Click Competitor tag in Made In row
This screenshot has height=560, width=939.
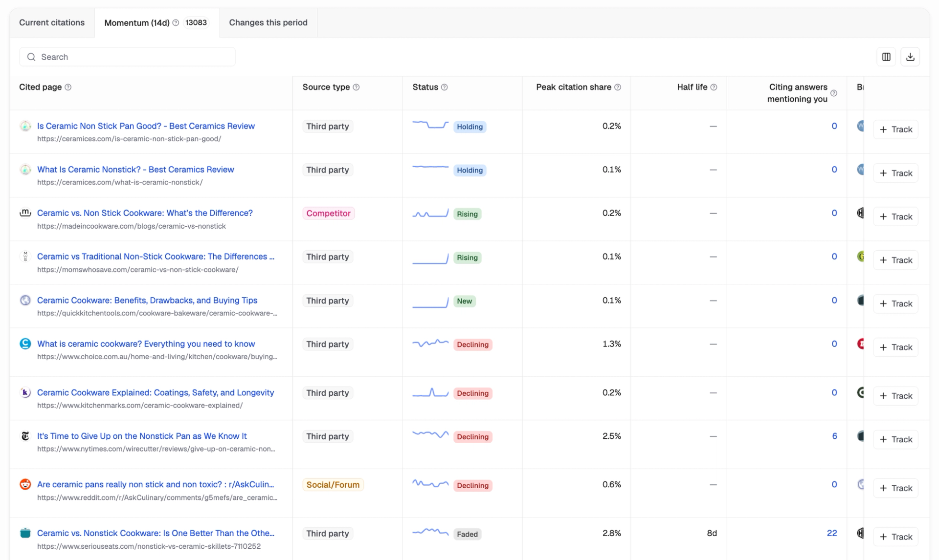tap(329, 214)
